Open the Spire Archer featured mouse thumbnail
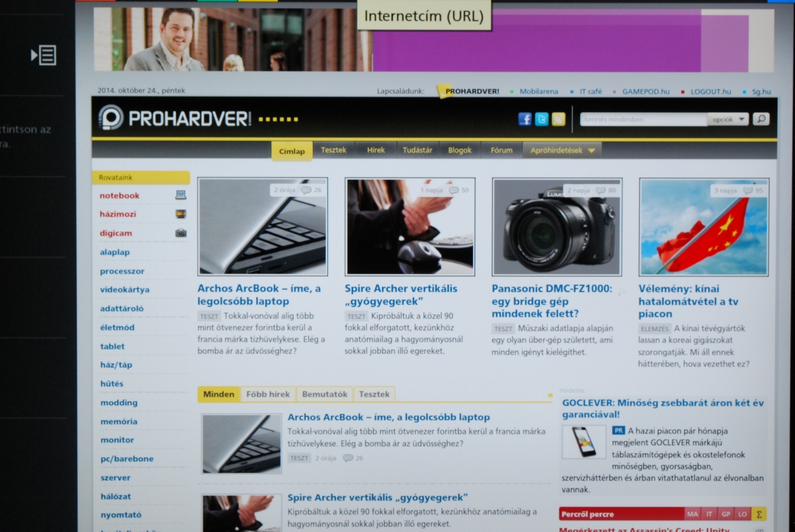The height and width of the screenshot is (532, 795). [x=410, y=227]
